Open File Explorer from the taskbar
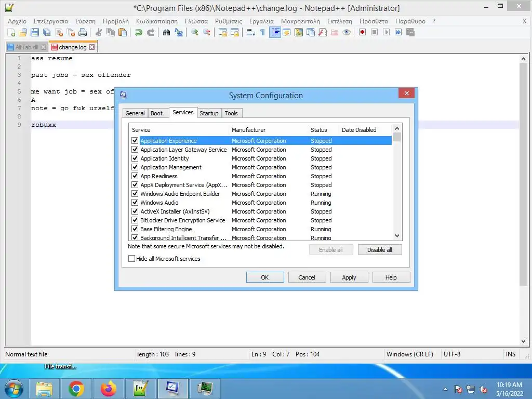The width and height of the screenshot is (532, 399). [44, 389]
